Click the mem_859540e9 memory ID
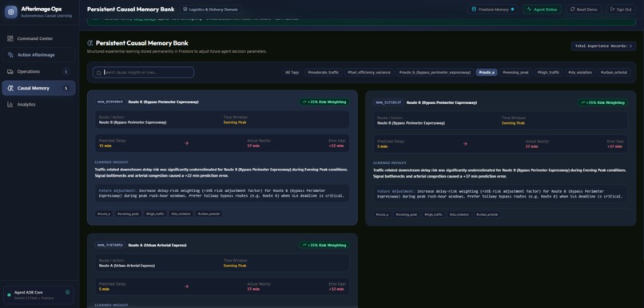Screen dimensions: 644x308 coord(110,102)
